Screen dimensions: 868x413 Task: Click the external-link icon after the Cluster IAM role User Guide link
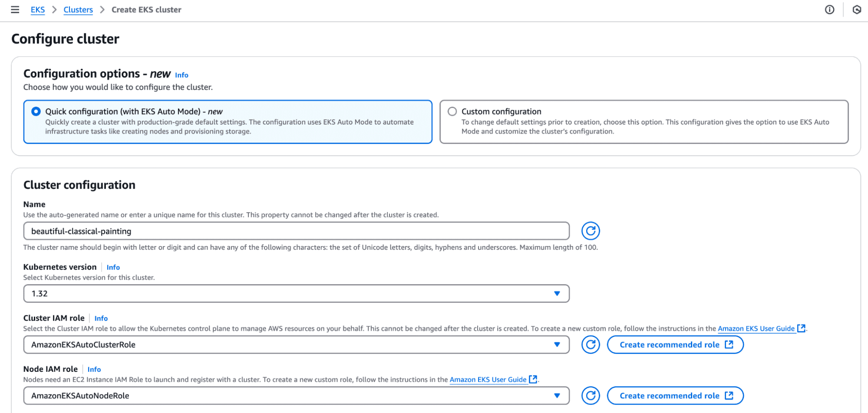coord(802,328)
